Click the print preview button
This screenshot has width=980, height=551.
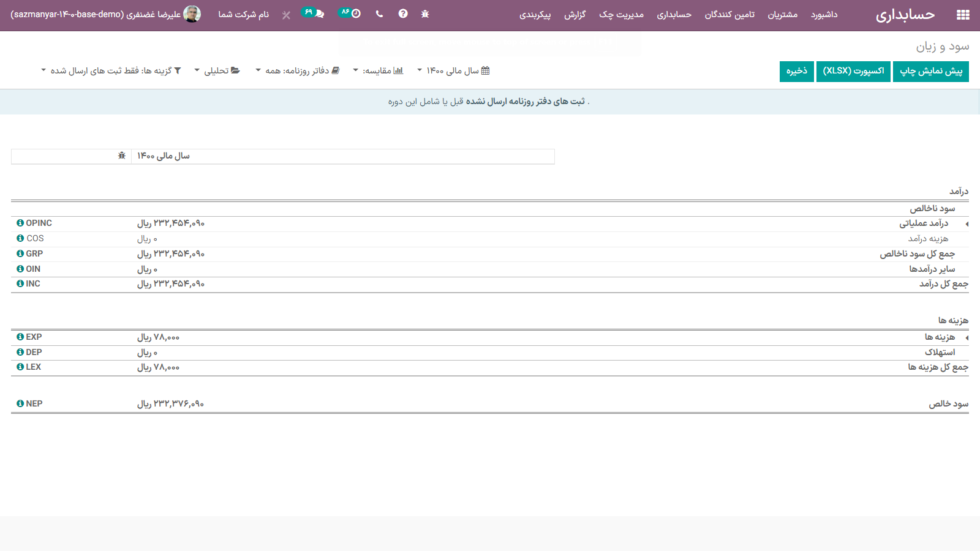[930, 71]
